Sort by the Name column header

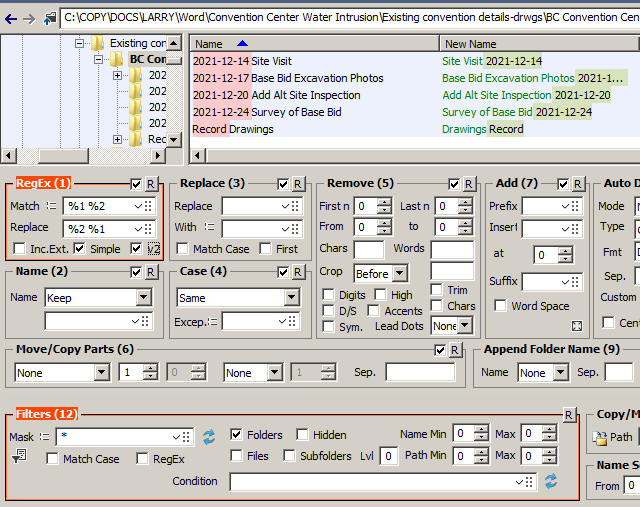pyautogui.click(x=314, y=43)
